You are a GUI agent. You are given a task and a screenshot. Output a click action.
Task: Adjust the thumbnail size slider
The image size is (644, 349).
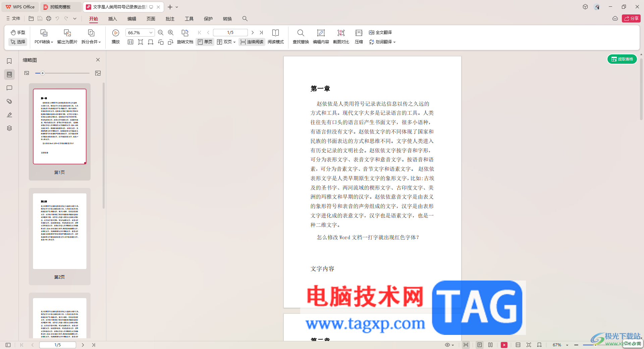click(x=43, y=73)
